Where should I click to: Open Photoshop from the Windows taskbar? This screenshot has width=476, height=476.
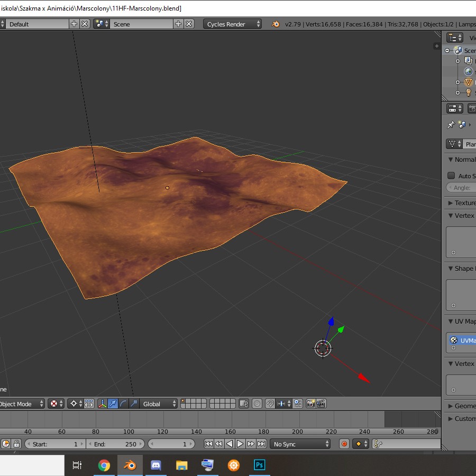coord(259,465)
